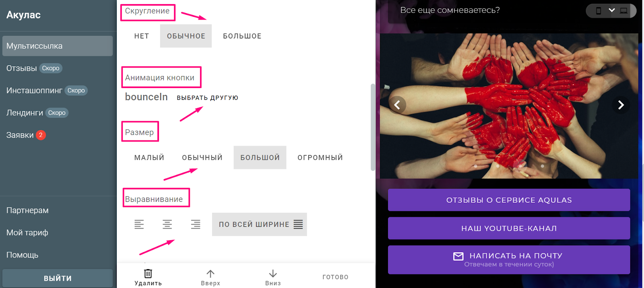644x288 pixels.
Task: Go to next carousel slide
Action: point(621,105)
